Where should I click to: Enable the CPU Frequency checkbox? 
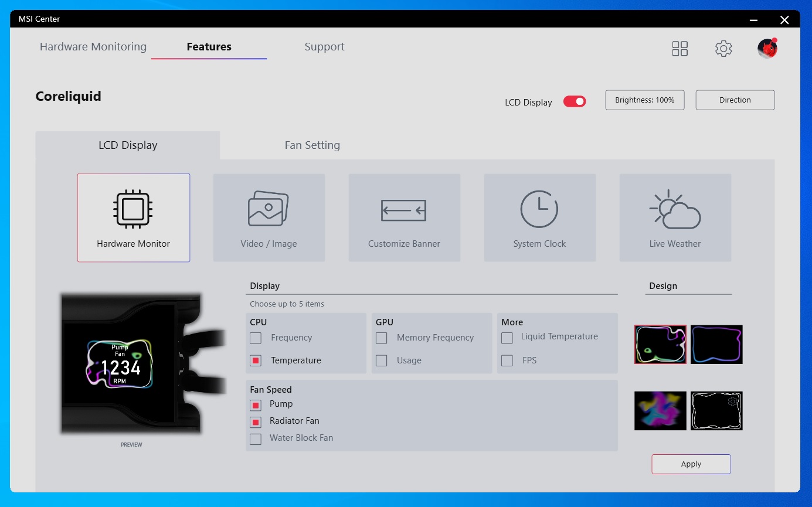(x=256, y=338)
